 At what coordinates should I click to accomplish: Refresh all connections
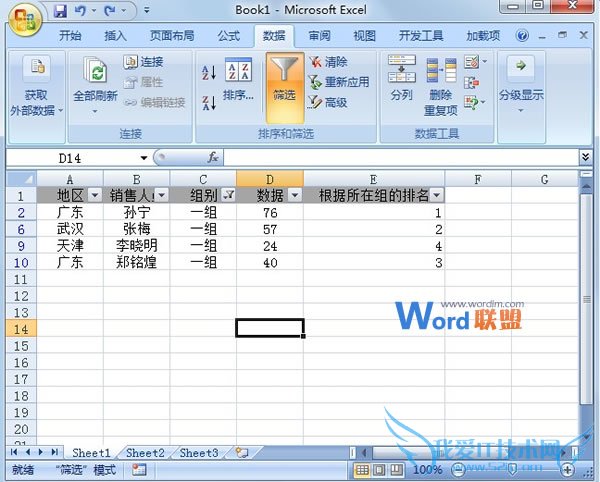tap(95, 85)
